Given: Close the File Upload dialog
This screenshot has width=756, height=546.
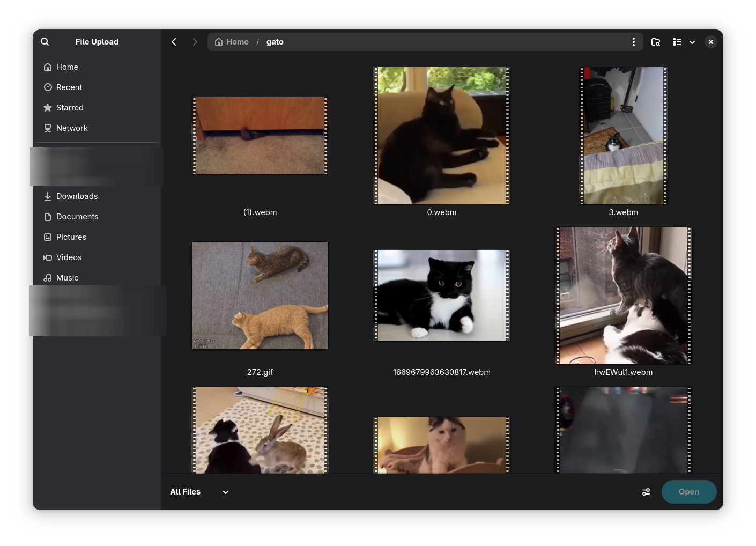Looking at the screenshot, I should click(710, 42).
